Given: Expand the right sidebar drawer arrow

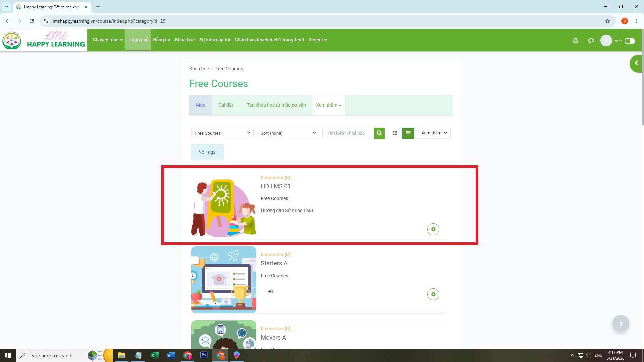Looking at the screenshot, I should tap(636, 63).
